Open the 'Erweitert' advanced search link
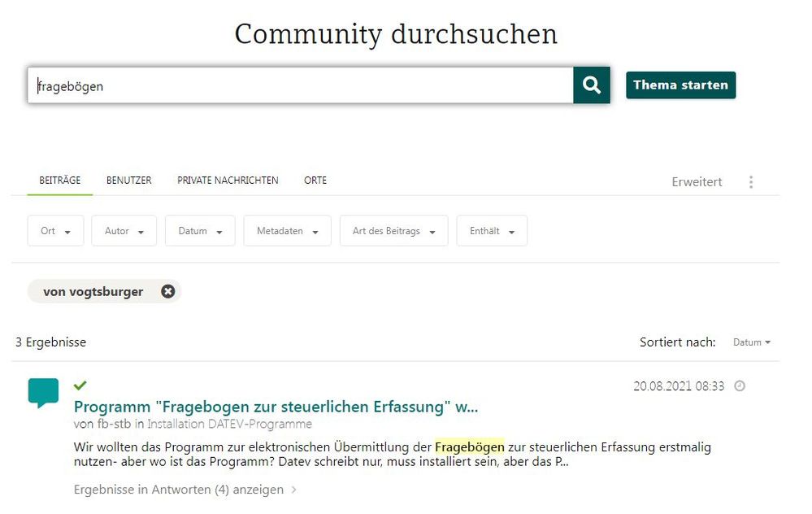The image size is (812, 514). click(697, 182)
